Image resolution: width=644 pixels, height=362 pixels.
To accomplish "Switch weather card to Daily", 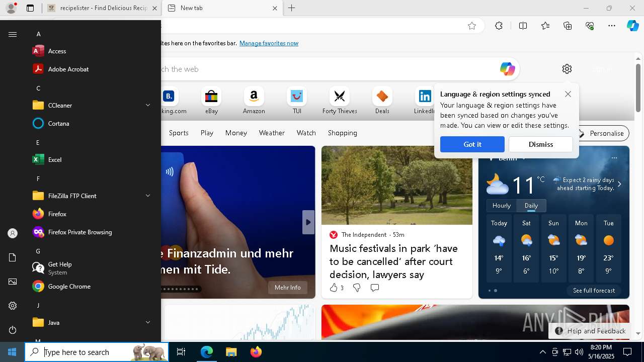I will point(531,206).
